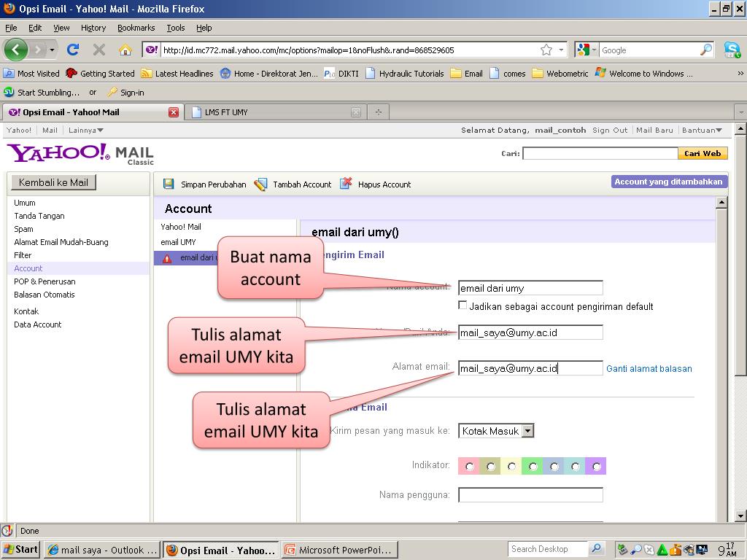Click the Skype toolbar icon
The image size is (747, 560).
tap(732, 50)
